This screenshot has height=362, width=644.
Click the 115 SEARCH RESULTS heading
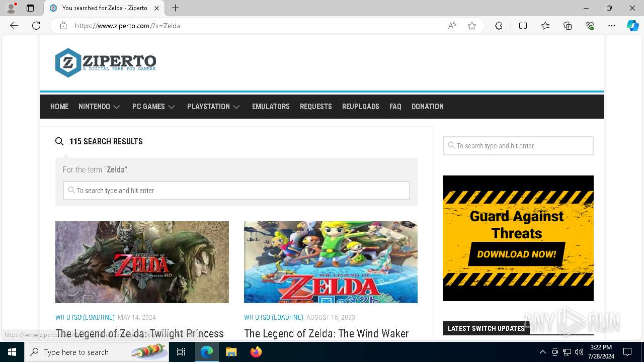click(106, 141)
